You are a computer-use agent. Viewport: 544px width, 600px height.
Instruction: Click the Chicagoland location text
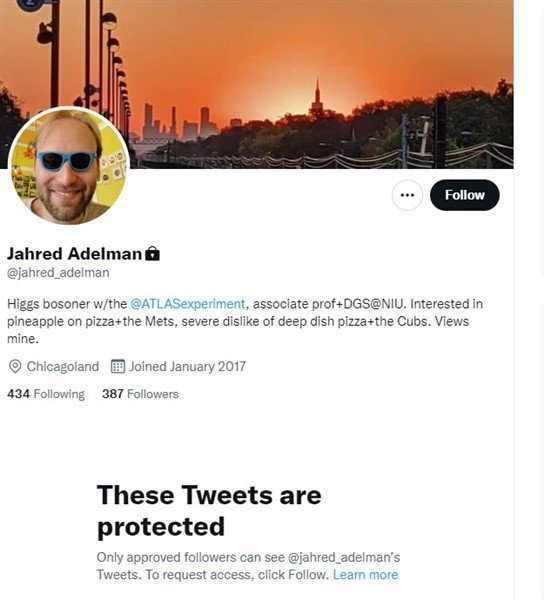click(x=63, y=367)
